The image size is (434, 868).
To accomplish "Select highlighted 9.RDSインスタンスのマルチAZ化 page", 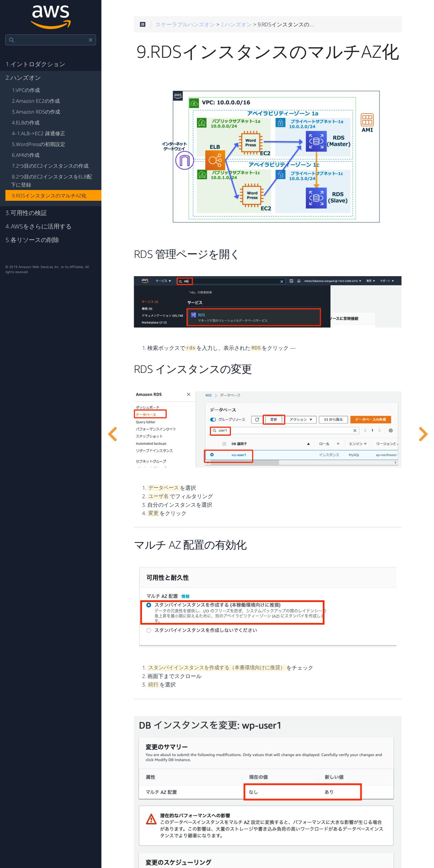I will click(53, 196).
